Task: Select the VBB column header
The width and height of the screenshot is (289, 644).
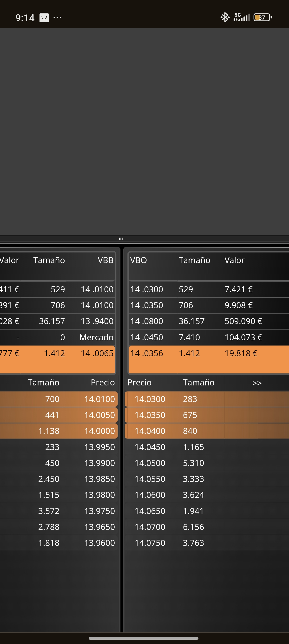Action: point(105,260)
